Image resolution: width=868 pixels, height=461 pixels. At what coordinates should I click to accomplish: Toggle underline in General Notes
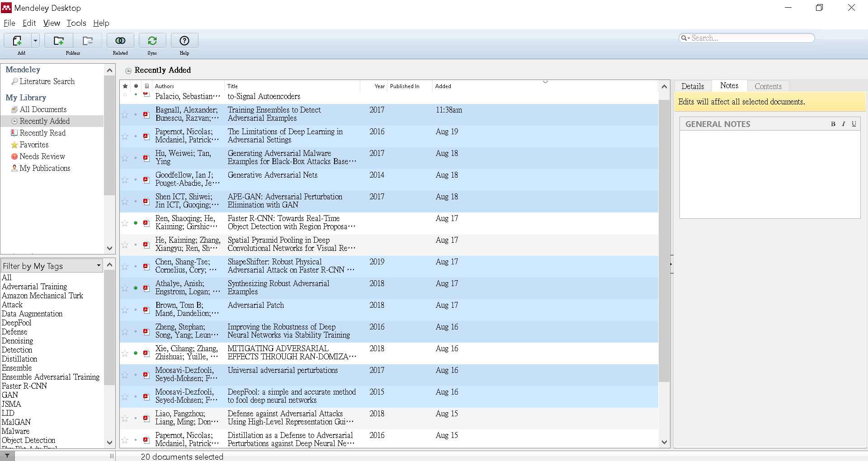(854, 124)
